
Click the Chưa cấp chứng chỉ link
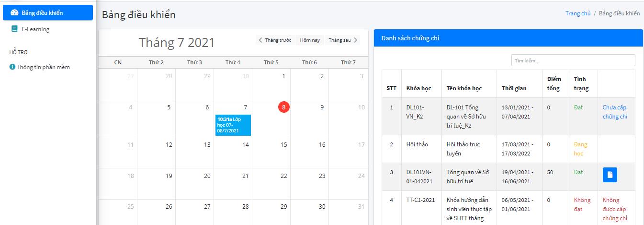pos(615,112)
